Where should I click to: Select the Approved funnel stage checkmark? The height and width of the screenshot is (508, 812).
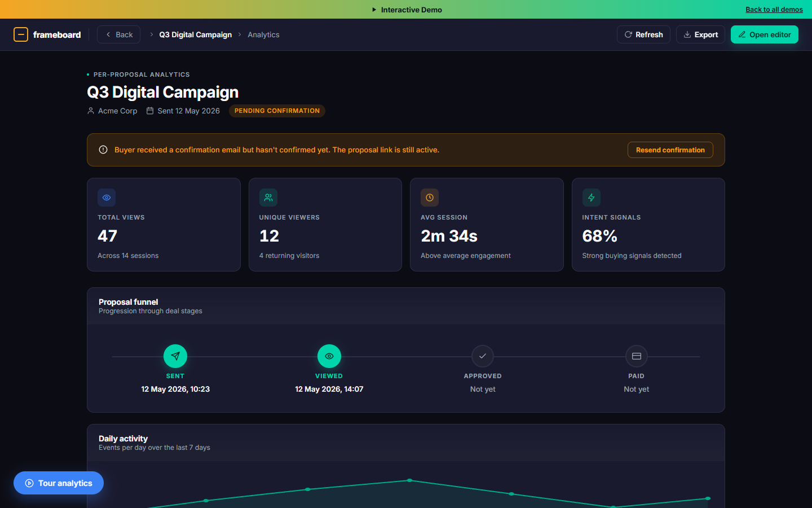tap(483, 356)
